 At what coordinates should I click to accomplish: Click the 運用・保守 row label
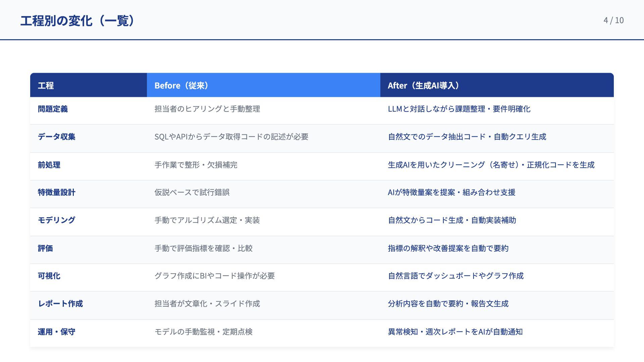56,332
